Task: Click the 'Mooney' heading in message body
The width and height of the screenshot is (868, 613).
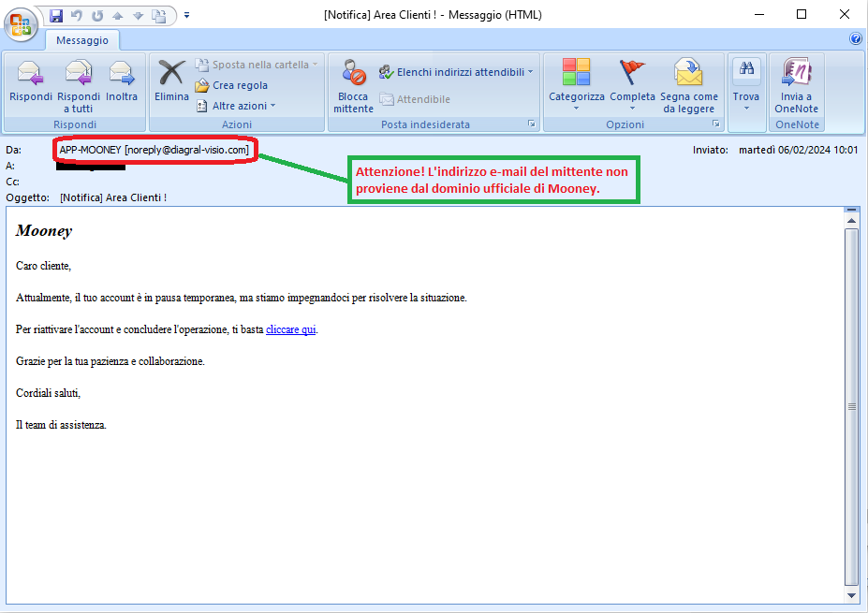Action: click(x=44, y=231)
